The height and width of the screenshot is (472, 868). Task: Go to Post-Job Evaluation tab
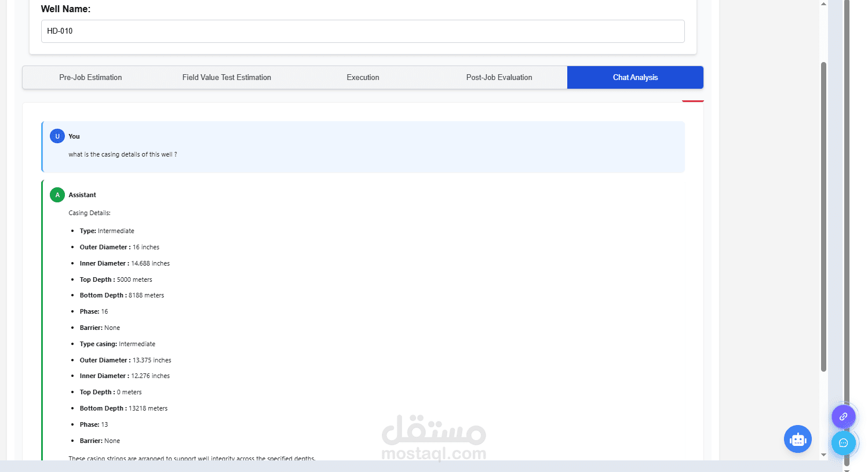tap(499, 77)
